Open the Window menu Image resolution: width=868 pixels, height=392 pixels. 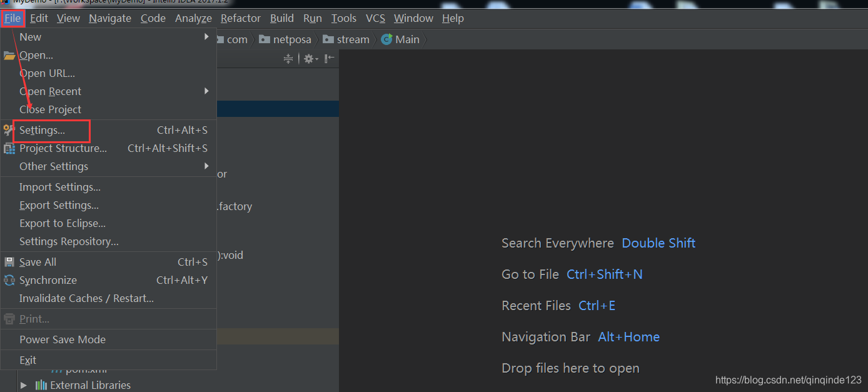(x=413, y=18)
